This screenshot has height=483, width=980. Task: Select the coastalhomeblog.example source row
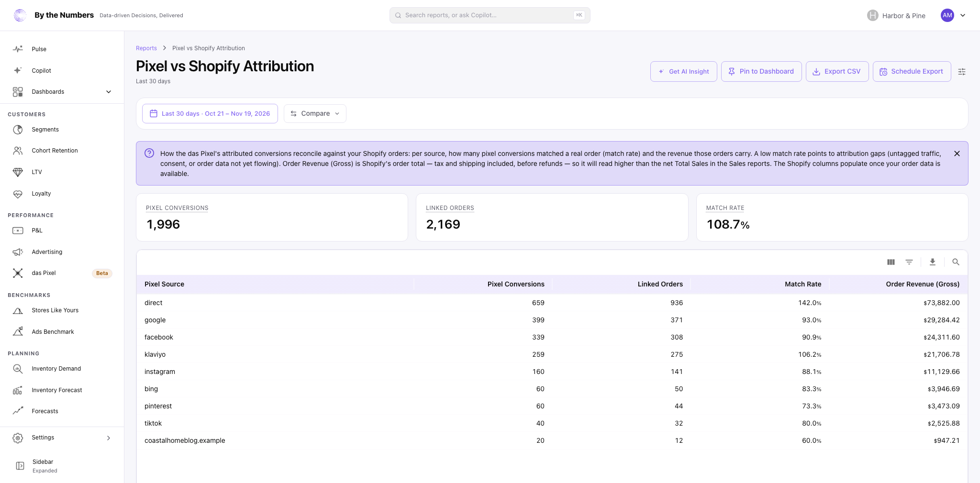pyautogui.click(x=552, y=440)
